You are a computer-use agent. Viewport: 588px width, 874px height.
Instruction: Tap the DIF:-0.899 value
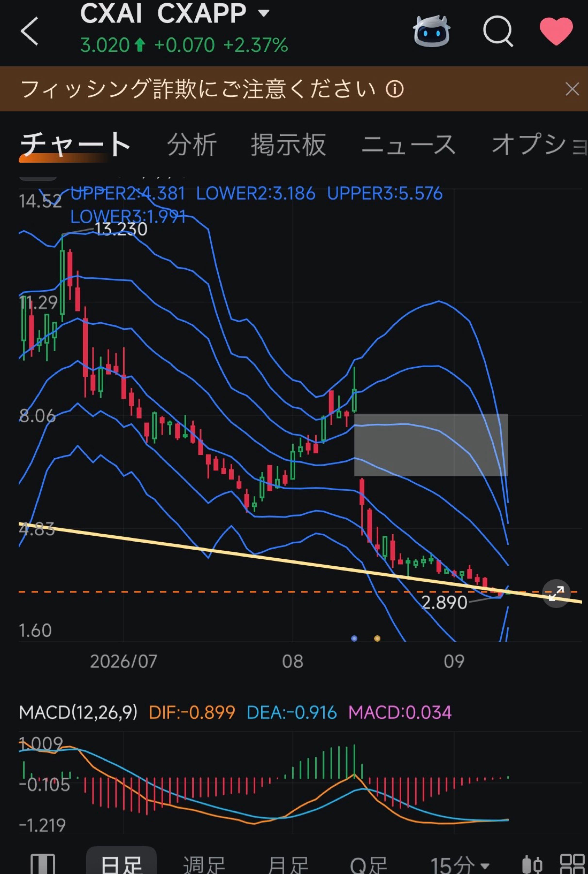coord(192,712)
